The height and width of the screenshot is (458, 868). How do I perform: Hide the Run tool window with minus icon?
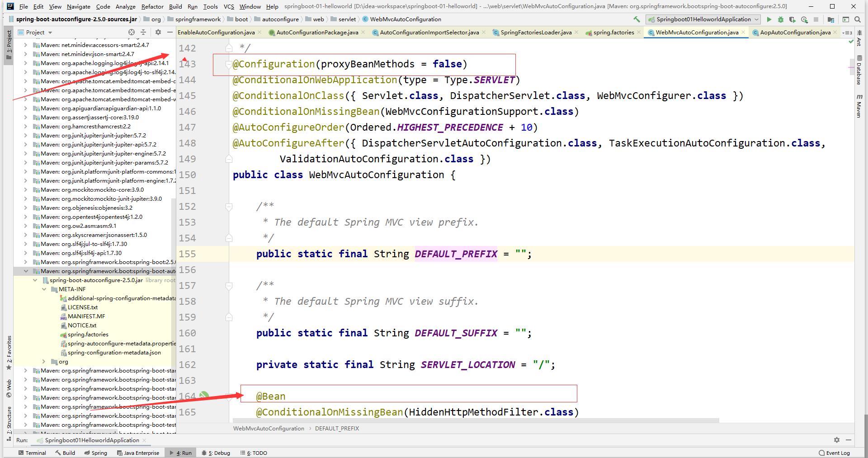coord(849,439)
